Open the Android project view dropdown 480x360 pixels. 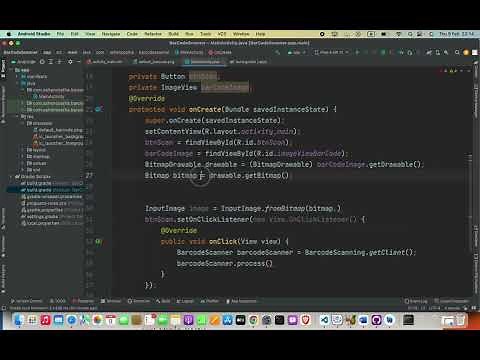(23, 62)
